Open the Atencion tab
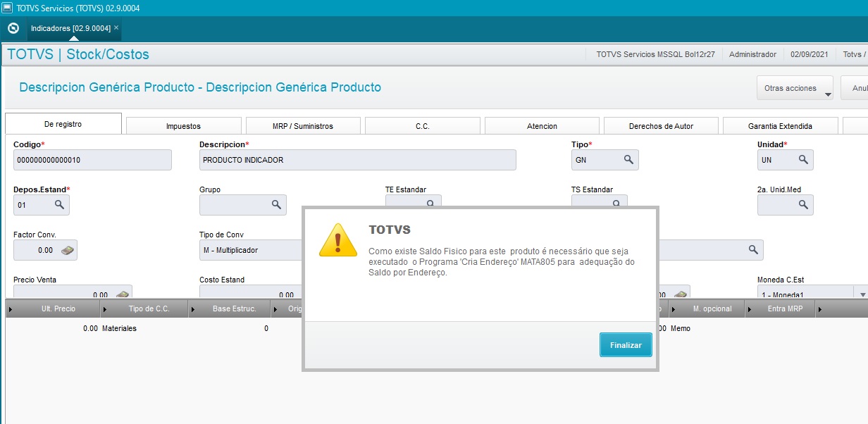Viewport: 868px width, 424px height. [x=542, y=126]
